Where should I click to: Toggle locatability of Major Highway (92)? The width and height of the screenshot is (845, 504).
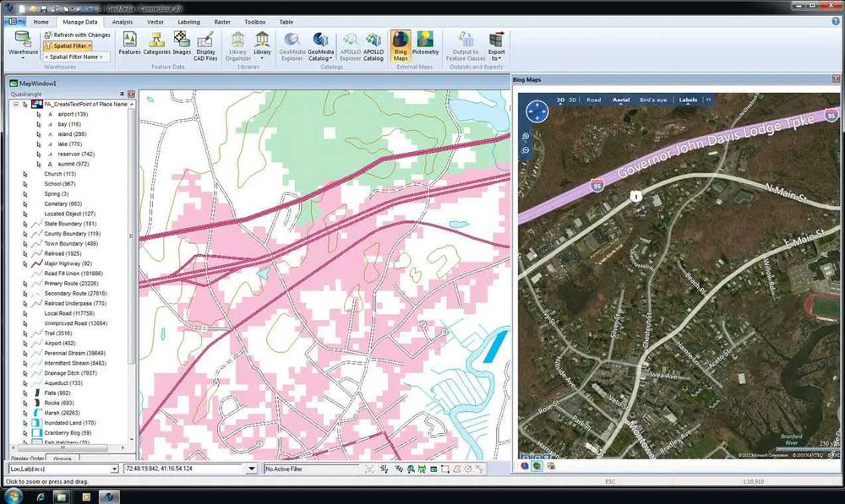(x=25, y=264)
